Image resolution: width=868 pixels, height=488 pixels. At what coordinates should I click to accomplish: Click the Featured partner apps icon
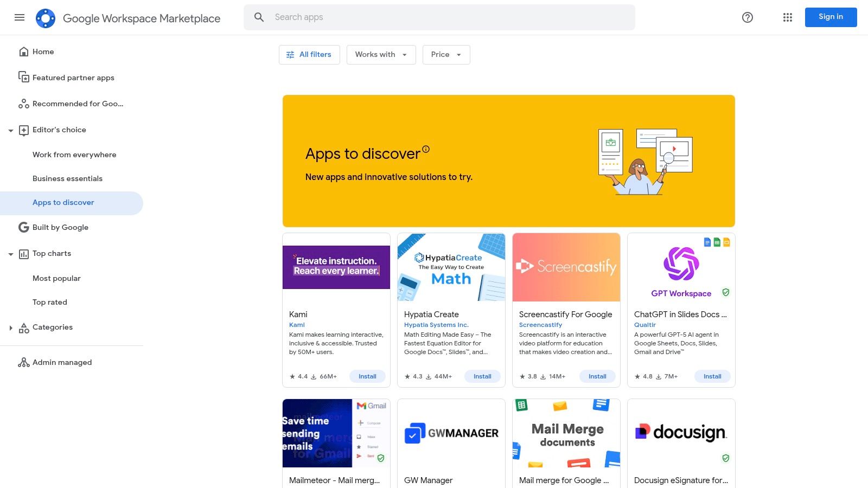point(24,77)
